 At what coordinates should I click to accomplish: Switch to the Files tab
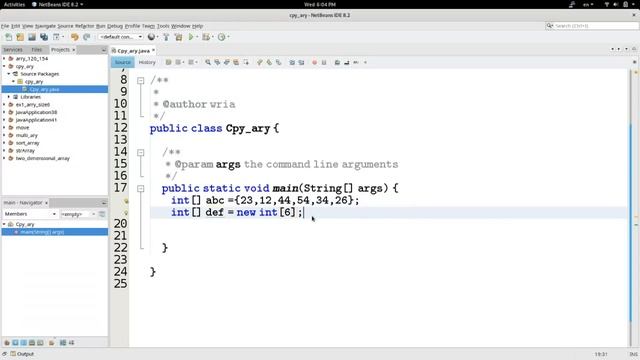37,50
